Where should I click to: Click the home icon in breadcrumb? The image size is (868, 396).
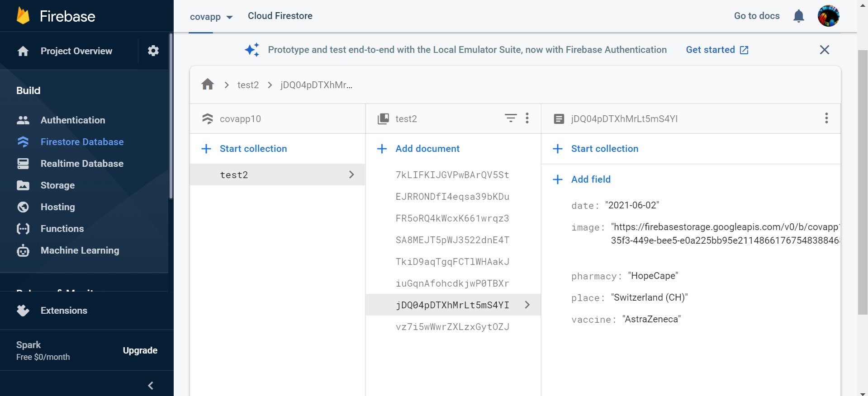click(x=208, y=85)
